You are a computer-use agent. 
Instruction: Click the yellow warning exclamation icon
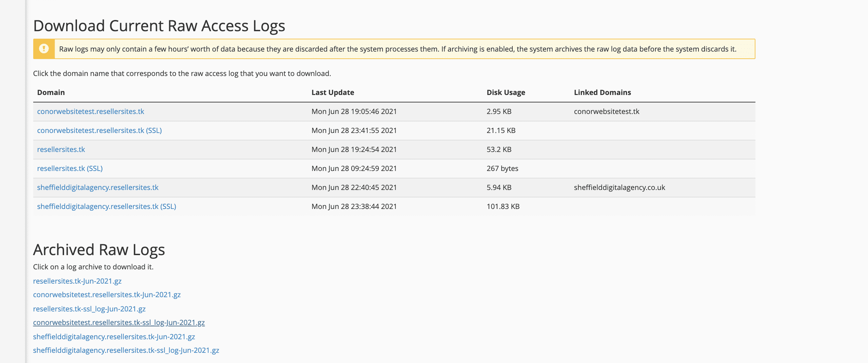pos(44,49)
